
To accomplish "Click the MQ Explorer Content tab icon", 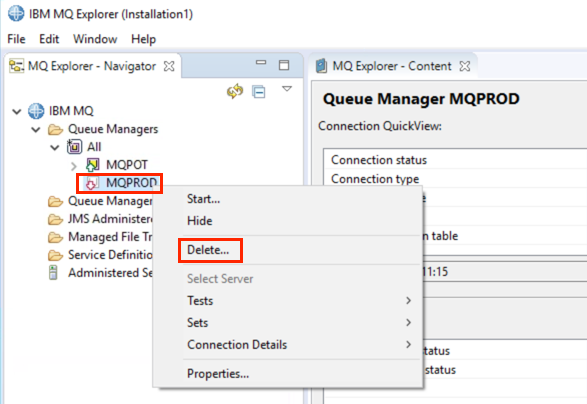I will (x=321, y=66).
